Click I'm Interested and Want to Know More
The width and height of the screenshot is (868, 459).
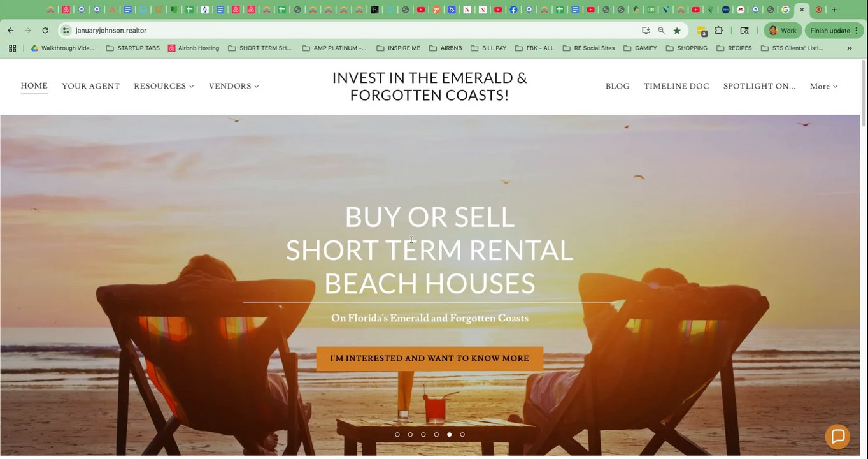pos(430,358)
